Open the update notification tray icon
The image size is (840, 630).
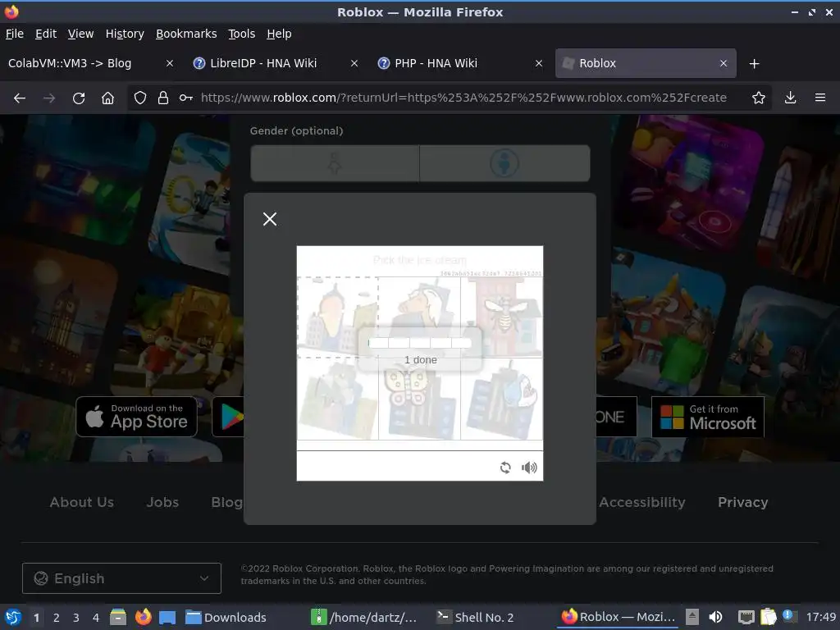point(788,616)
